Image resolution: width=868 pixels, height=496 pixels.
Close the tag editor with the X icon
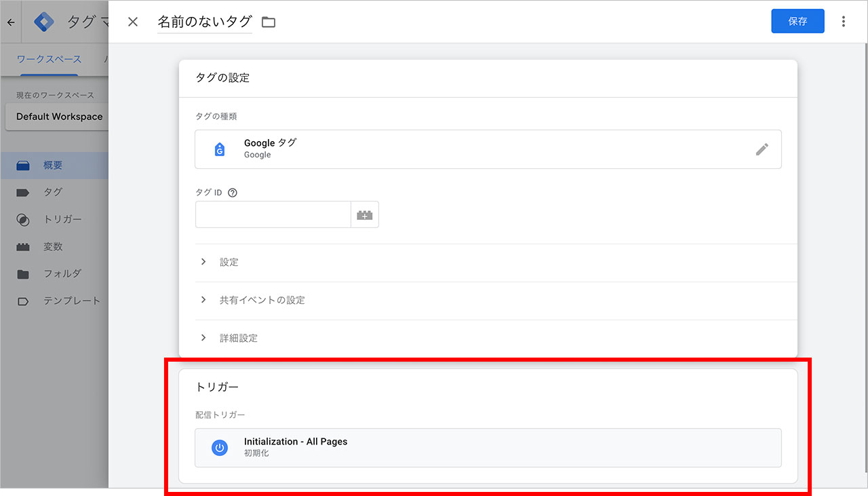(132, 21)
